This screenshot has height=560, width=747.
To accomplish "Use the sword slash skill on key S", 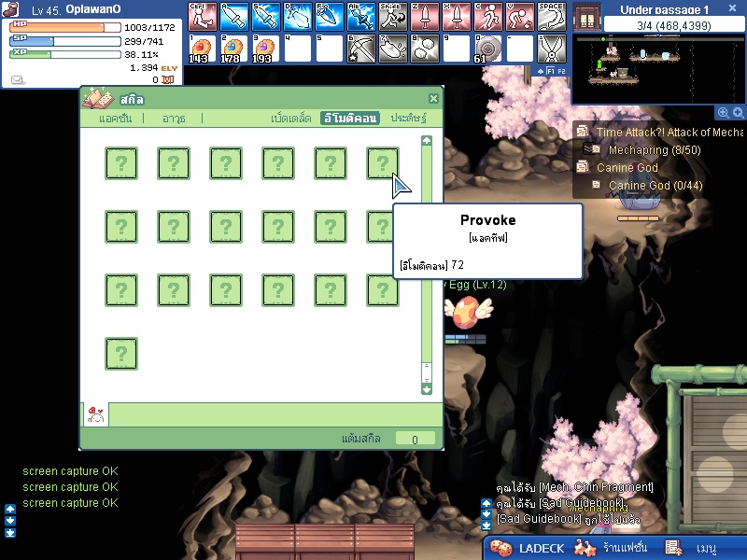I will click(x=266, y=17).
